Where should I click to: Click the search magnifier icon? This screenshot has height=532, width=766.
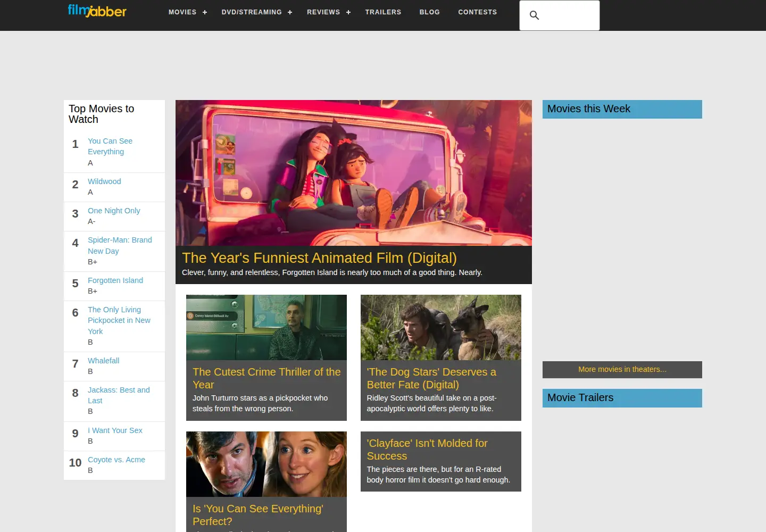(x=535, y=15)
